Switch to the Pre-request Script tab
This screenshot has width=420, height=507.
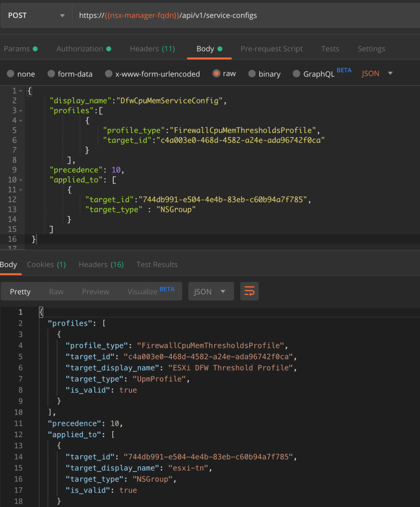pyautogui.click(x=271, y=49)
